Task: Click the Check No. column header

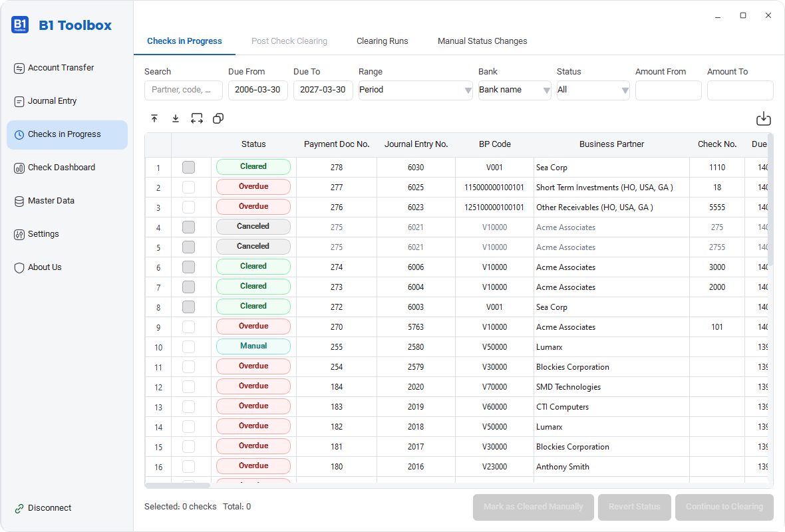Action: [x=717, y=144]
